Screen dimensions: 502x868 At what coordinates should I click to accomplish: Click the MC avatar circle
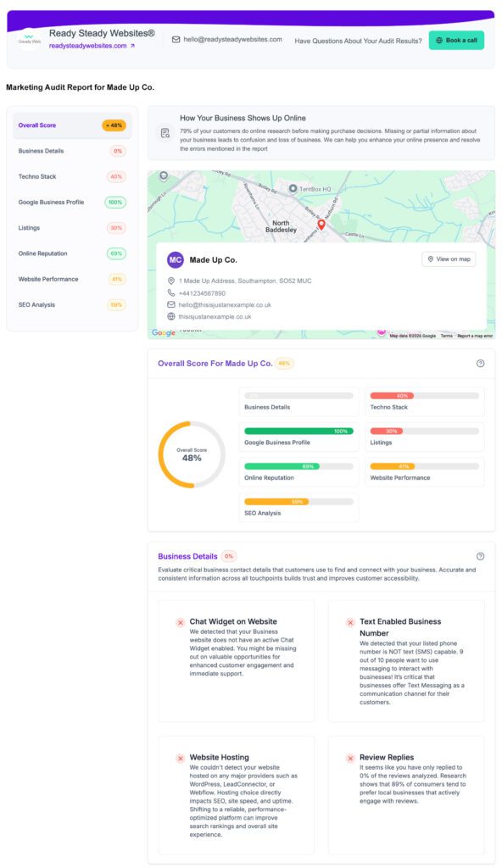[x=175, y=259]
